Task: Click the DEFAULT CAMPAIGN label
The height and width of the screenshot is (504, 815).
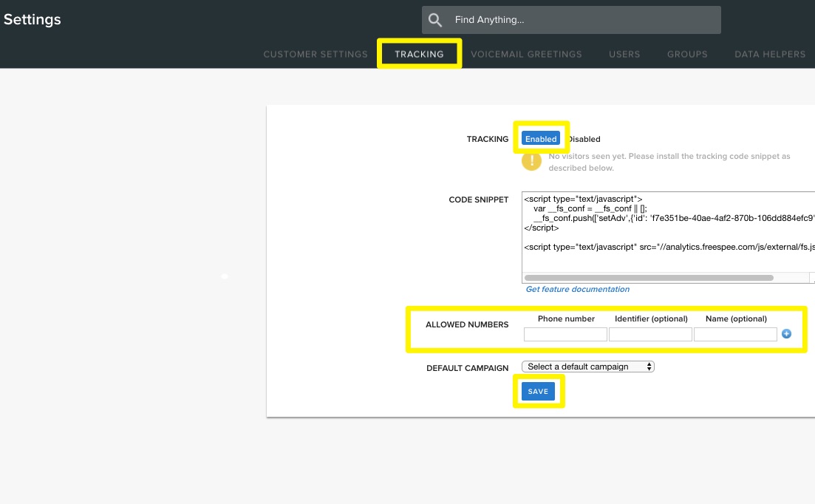Action: [x=467, y=368]
